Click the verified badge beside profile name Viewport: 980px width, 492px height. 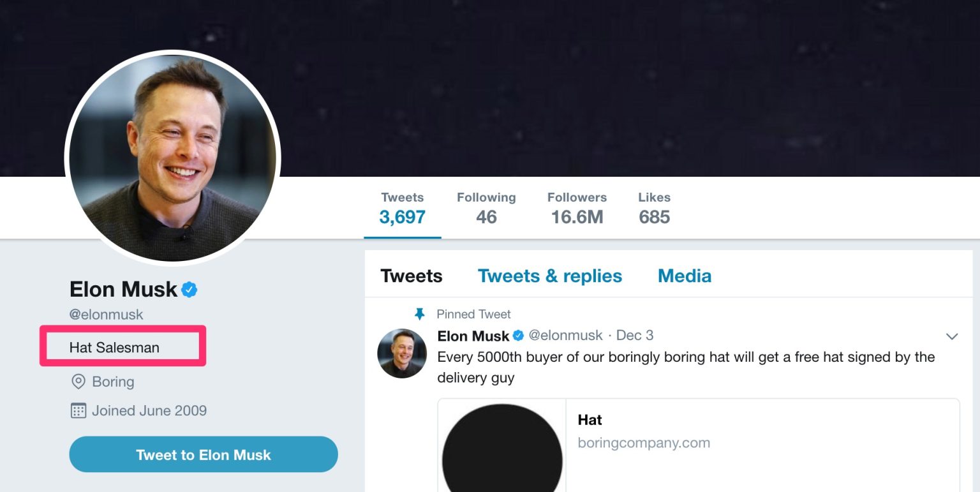click(x=189, y=290)
